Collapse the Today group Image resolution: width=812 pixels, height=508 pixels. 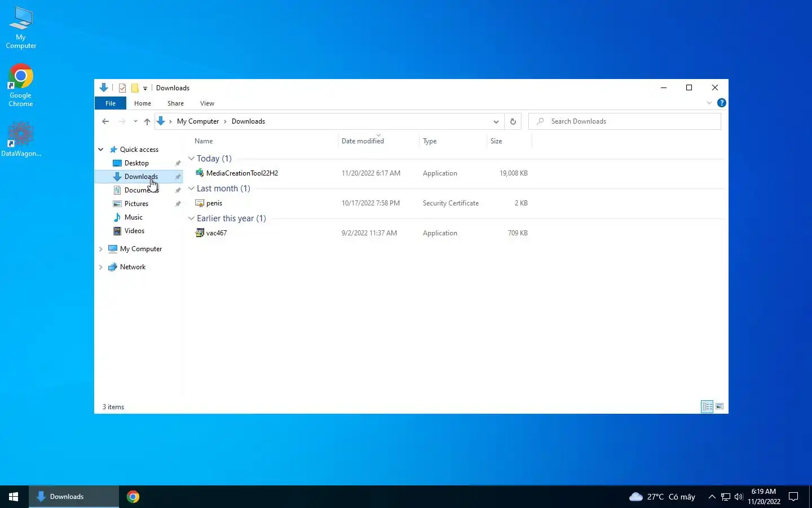191,159
